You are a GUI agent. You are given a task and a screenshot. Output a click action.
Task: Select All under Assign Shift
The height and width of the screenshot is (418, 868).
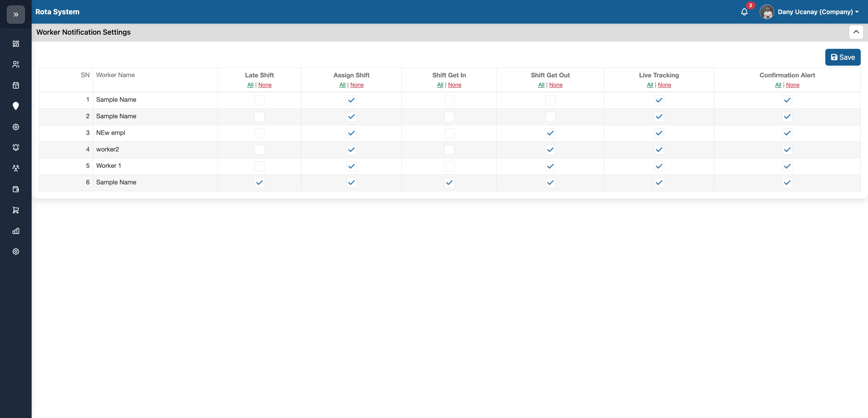(342, 85)
